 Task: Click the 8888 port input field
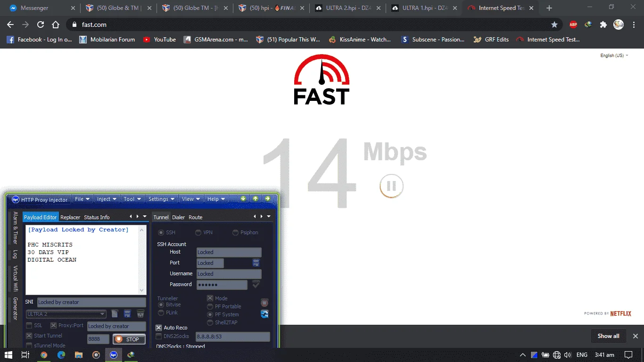coord(98,339)
